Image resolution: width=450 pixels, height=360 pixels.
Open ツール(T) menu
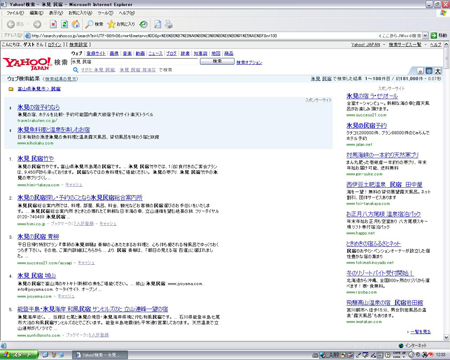click(x=105, y=13)
